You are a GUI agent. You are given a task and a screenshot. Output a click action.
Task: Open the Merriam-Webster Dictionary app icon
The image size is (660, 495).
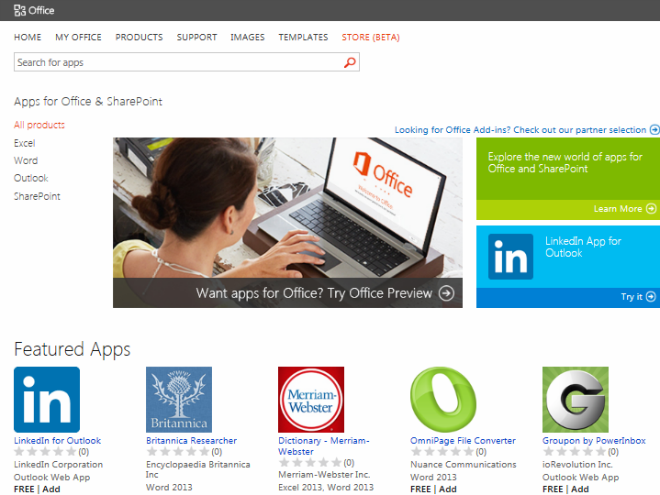pyautogui.click(x=311, y=399)
